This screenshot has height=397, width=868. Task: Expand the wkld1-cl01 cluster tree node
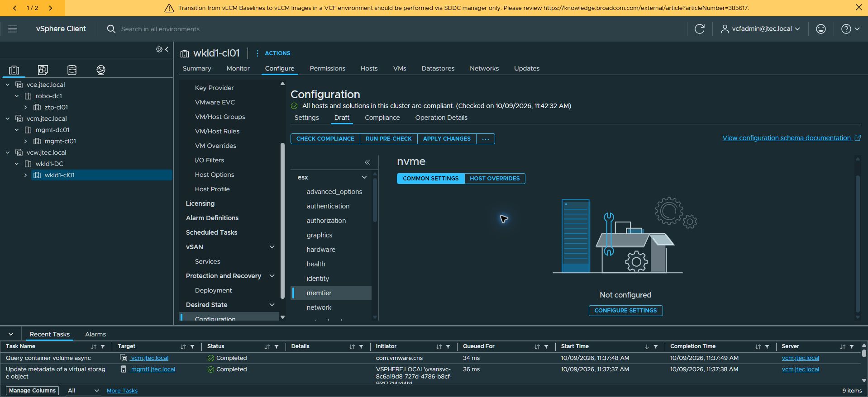(26, 175)
